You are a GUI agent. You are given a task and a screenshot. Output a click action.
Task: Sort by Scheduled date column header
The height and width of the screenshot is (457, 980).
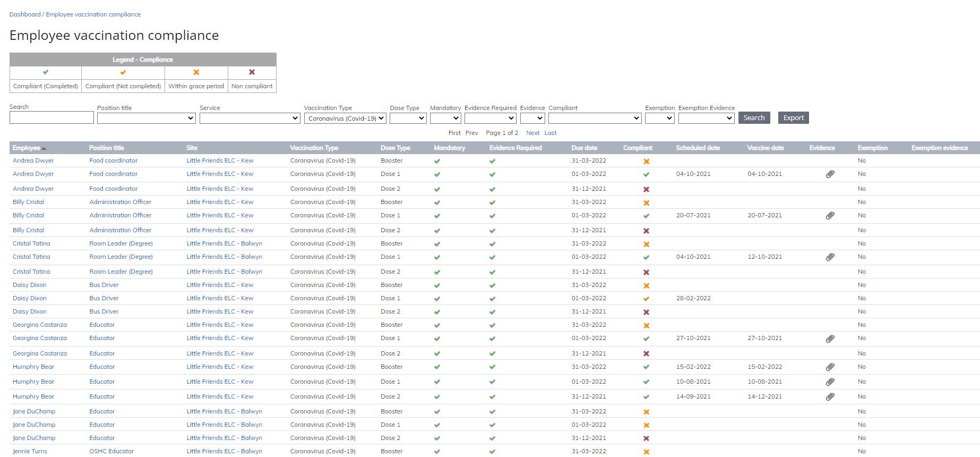698,148
